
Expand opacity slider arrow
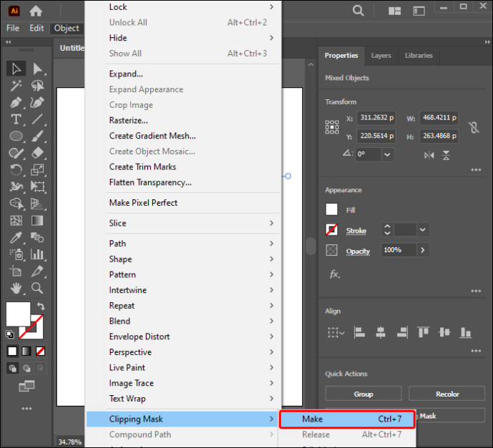point(422,250)
